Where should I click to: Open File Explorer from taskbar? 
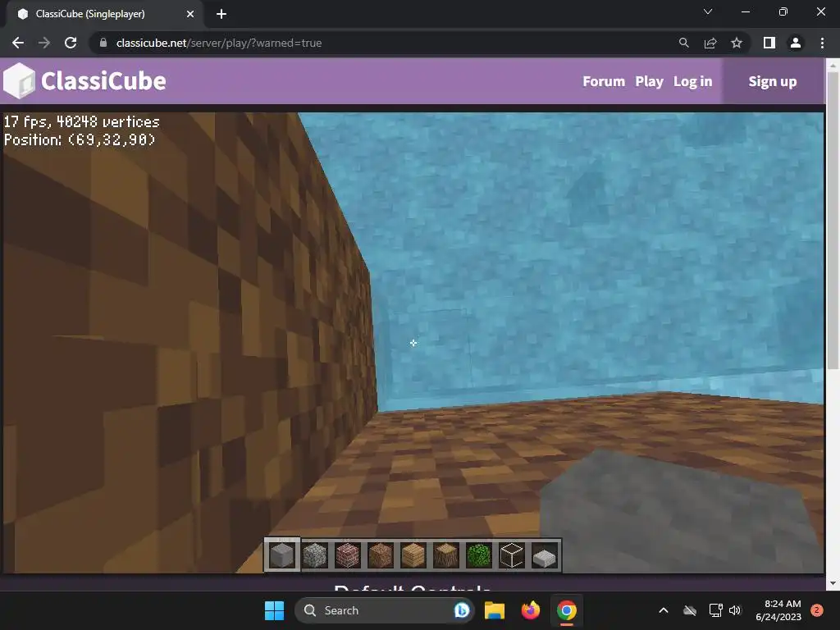pyautogui.click(x=495, y=610)
